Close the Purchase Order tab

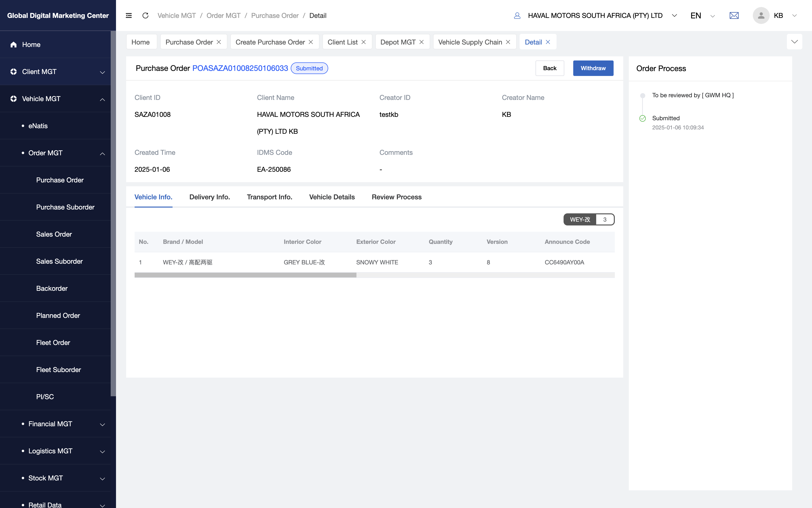[219, 42]
